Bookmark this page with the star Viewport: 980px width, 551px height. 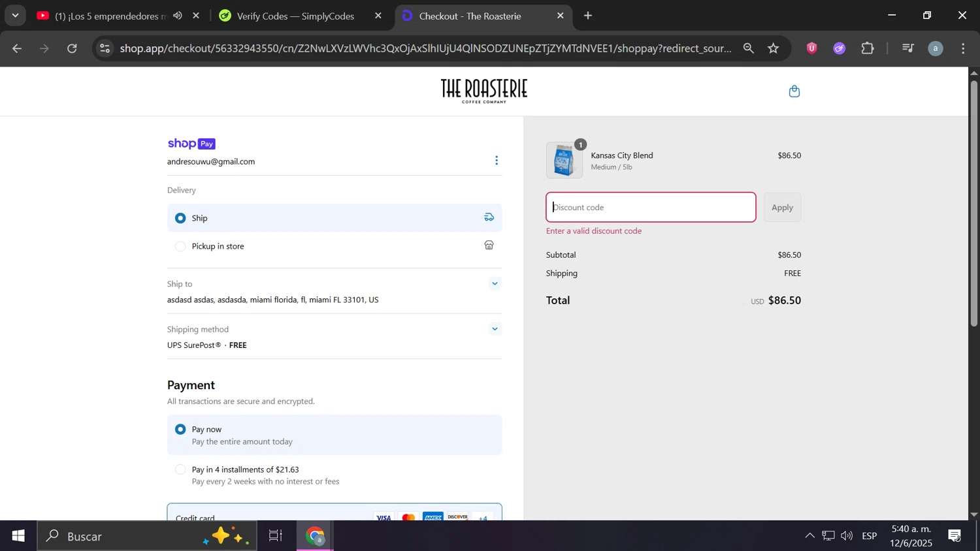774,48
